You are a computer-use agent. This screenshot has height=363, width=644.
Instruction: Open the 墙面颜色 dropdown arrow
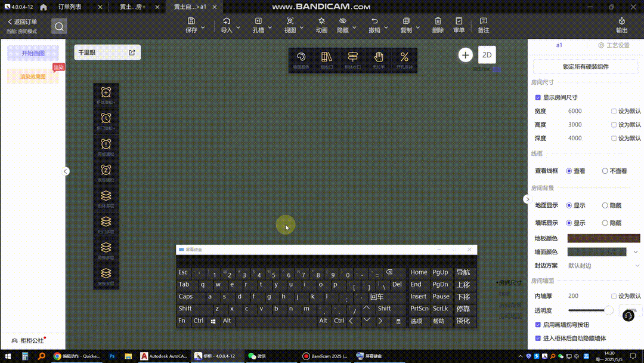coord(636,252)
